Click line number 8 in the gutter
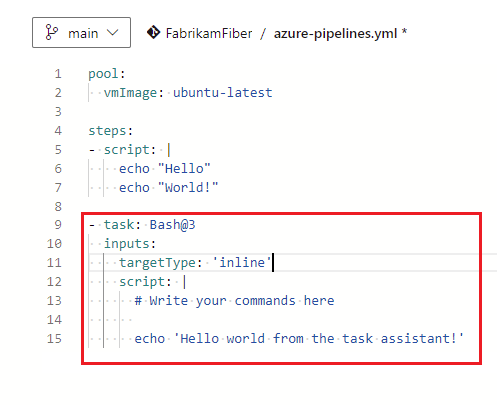 click(58, 207)
